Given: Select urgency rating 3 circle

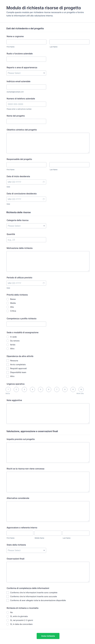Looking at the screenshot, I should pos(24,390).
